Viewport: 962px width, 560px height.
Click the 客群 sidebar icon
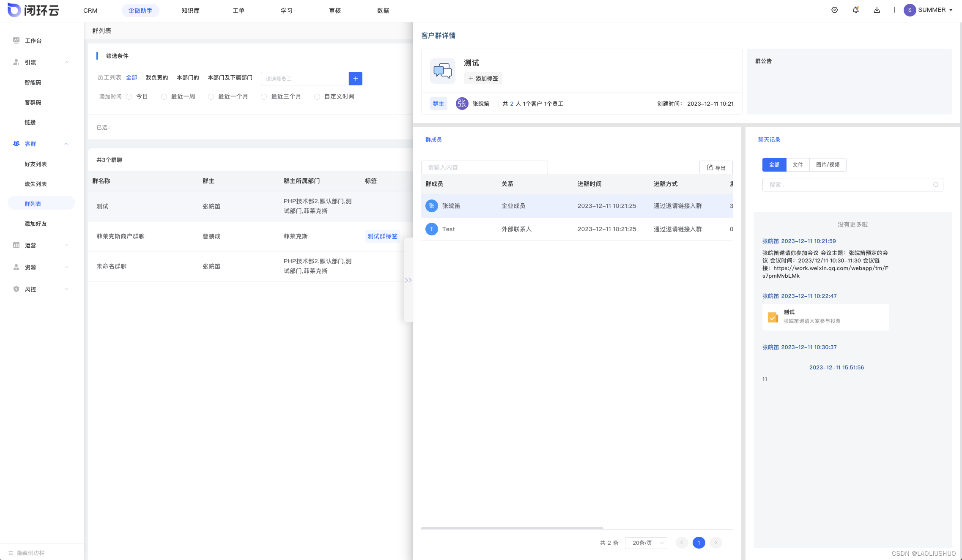pos(16,144)
